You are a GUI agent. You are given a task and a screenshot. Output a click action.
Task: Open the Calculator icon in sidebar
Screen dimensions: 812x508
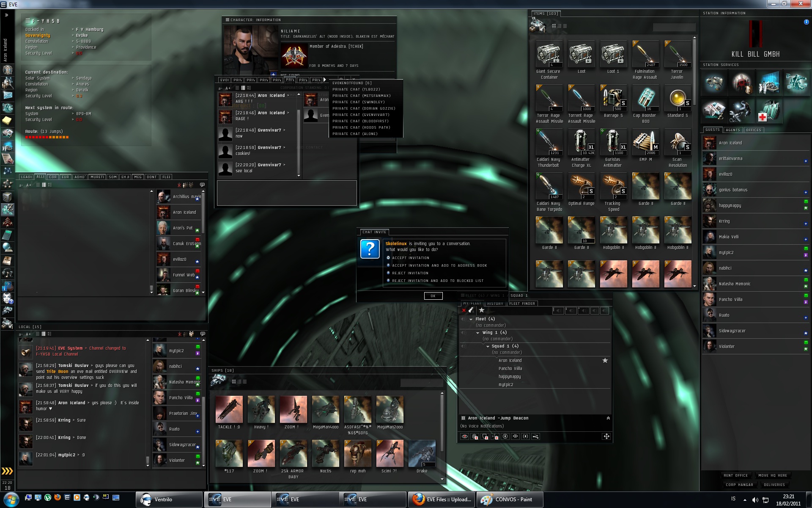[x=7, y=235]
